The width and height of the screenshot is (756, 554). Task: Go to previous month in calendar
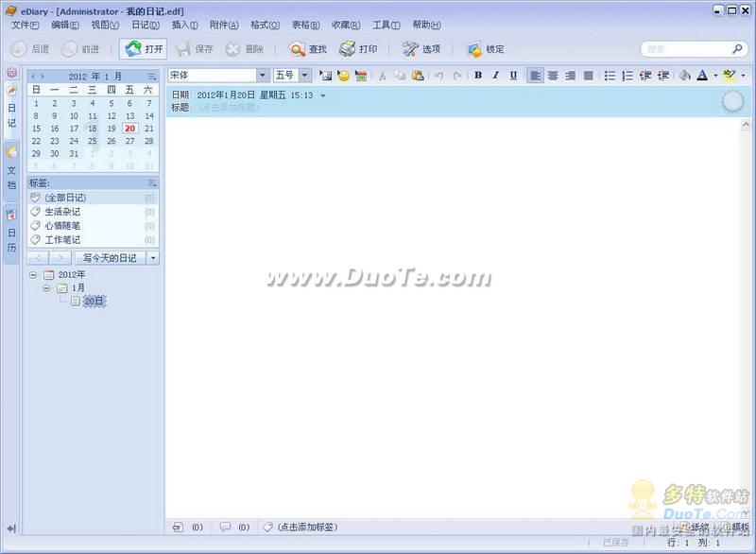pyautogui.click(x=33, y=77)
